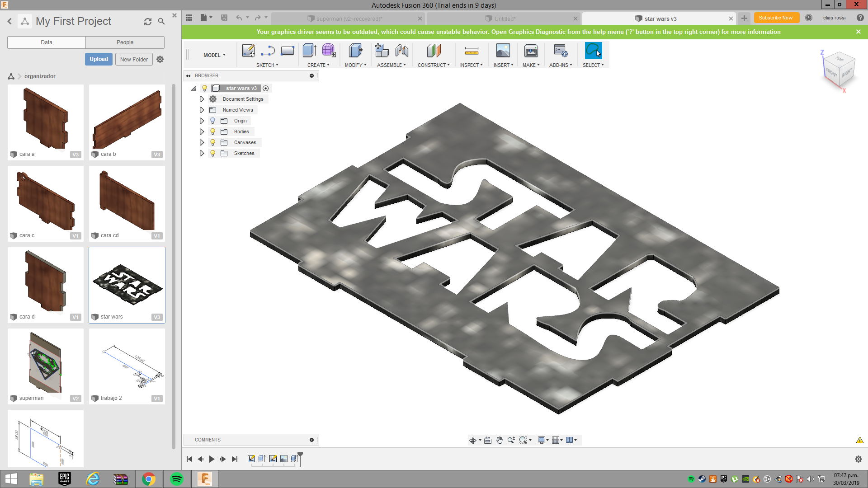Switch to the Untitled document tab
868x488 pixels.
[505, 19]
